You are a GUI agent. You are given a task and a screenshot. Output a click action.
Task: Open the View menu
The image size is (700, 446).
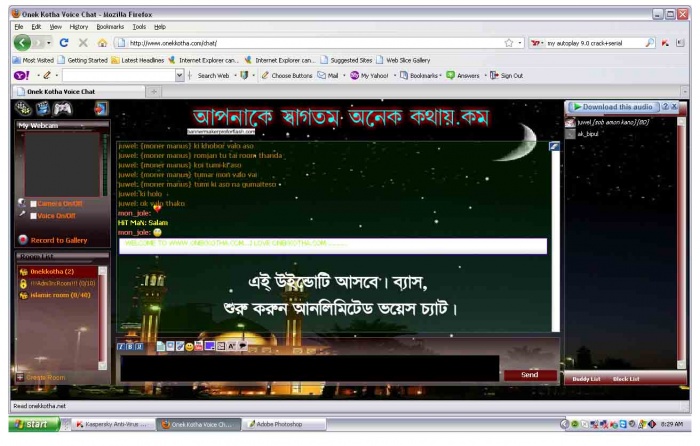point(55,27)
